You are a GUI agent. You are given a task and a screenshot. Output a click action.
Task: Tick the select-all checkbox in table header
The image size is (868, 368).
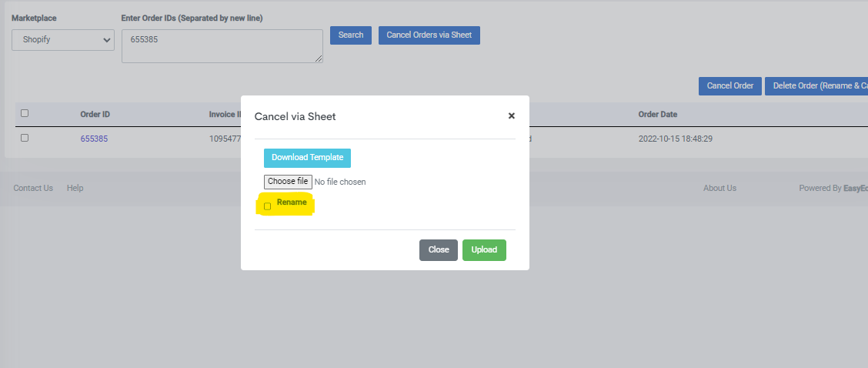tap(25, 114)
